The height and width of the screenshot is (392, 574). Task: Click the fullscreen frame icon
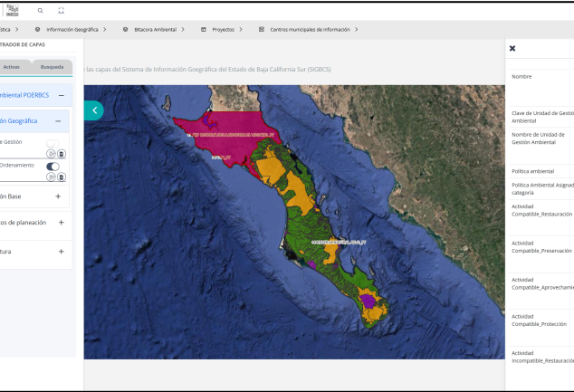(62, 11)
